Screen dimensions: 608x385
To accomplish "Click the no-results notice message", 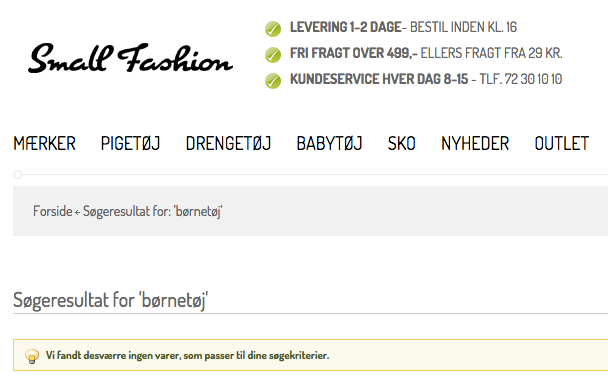I will [187, 356].
